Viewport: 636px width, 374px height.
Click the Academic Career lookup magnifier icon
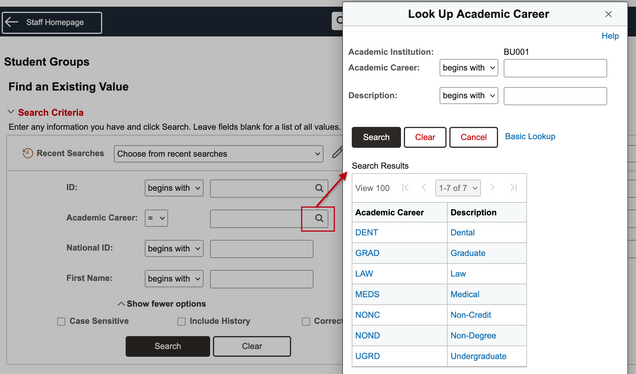[319, 218]
